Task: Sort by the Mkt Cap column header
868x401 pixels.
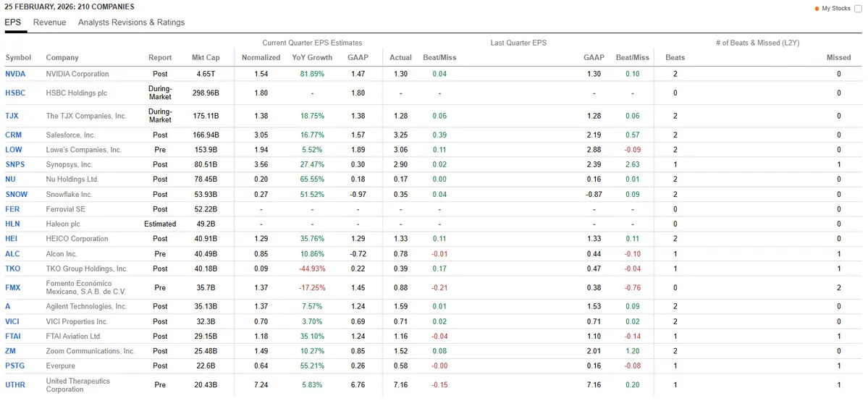Action: pos(205,58)
